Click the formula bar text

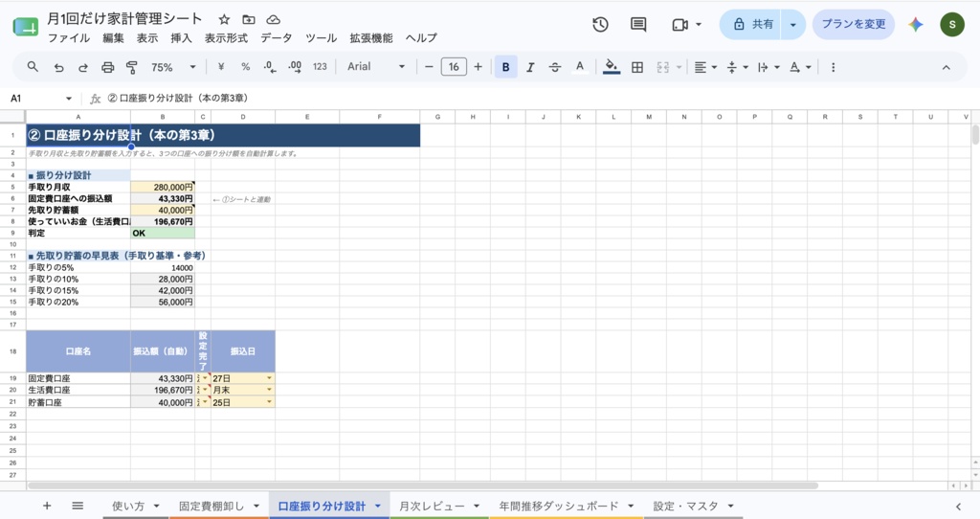[177, 99]
